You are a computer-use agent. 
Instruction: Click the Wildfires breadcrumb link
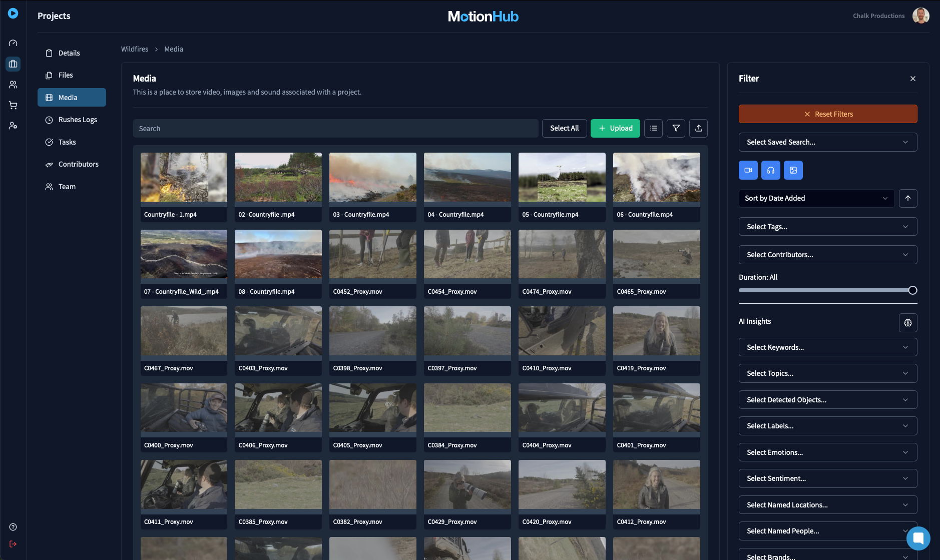[x=135, y=49]
